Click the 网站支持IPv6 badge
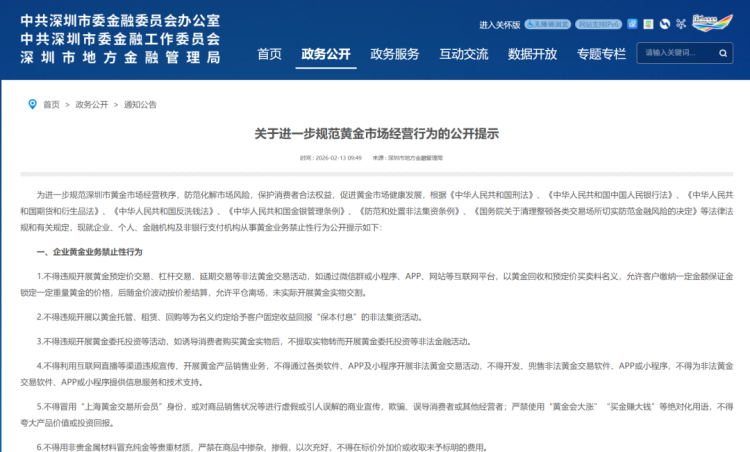The height and width of the screenshot is (452, 750). [599, 22]
